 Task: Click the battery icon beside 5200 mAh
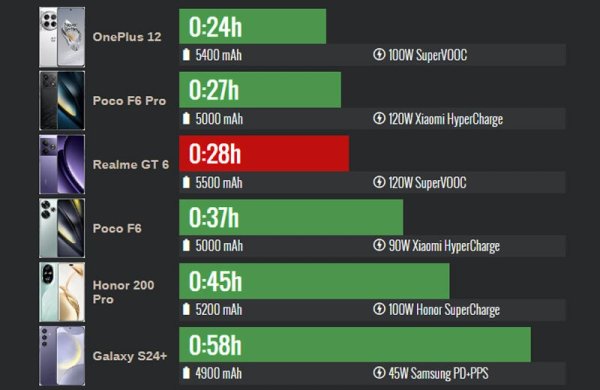point(186,309)
